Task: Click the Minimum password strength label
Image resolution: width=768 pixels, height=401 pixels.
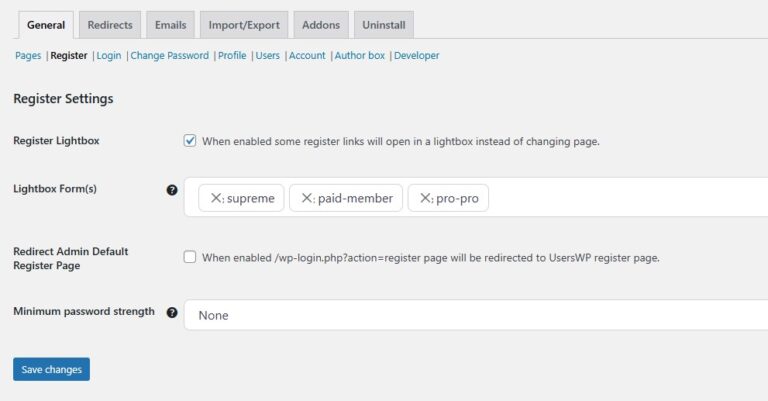Action: click(84, 311)
